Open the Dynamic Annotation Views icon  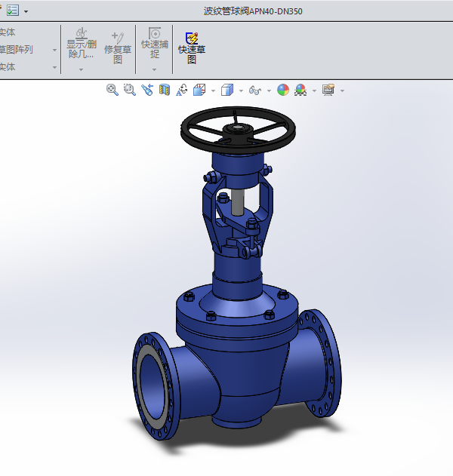pos(182,90)
